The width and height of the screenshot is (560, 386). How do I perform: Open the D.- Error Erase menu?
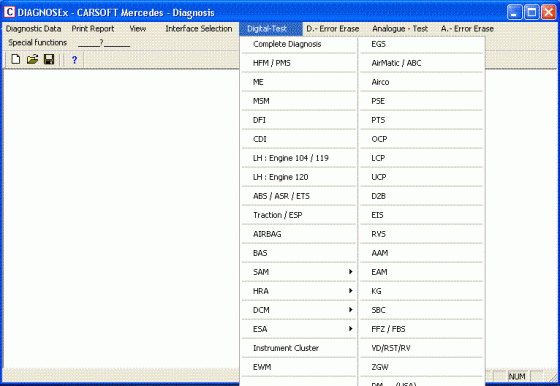[x=333, y=29]
